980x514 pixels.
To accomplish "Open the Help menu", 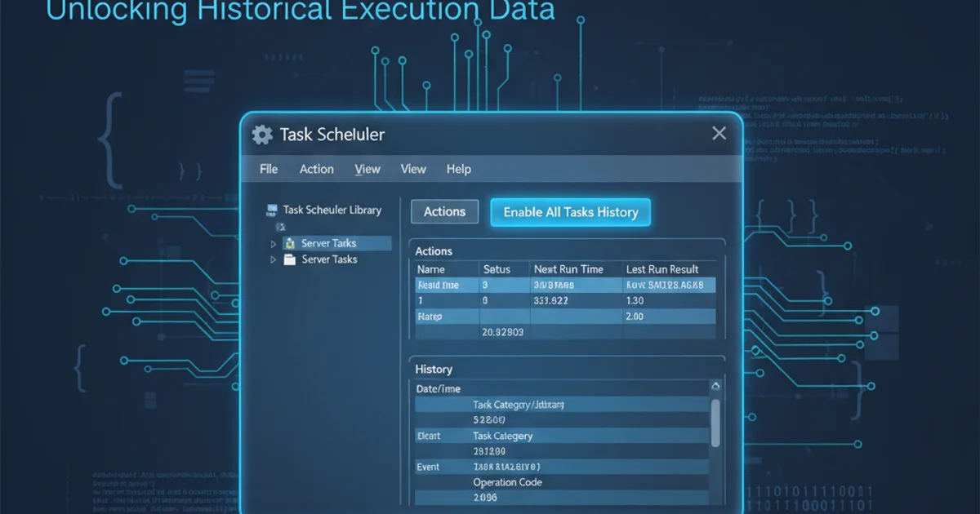I will pos(458,169).
